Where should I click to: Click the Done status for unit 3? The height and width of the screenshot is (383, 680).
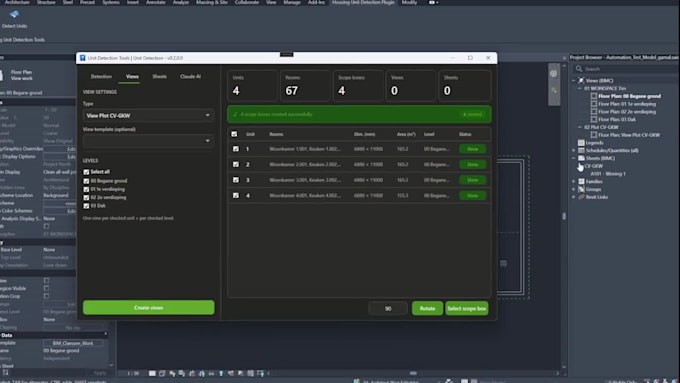[473, 180]
